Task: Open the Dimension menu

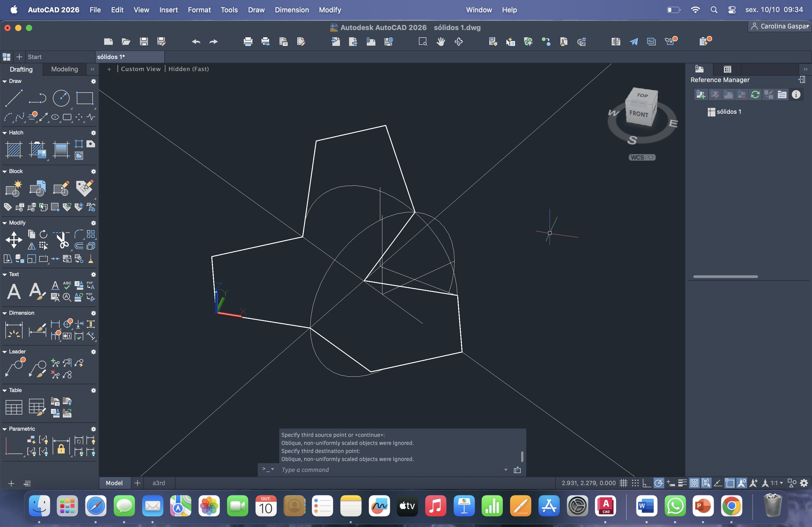Action: click(291, 10)
